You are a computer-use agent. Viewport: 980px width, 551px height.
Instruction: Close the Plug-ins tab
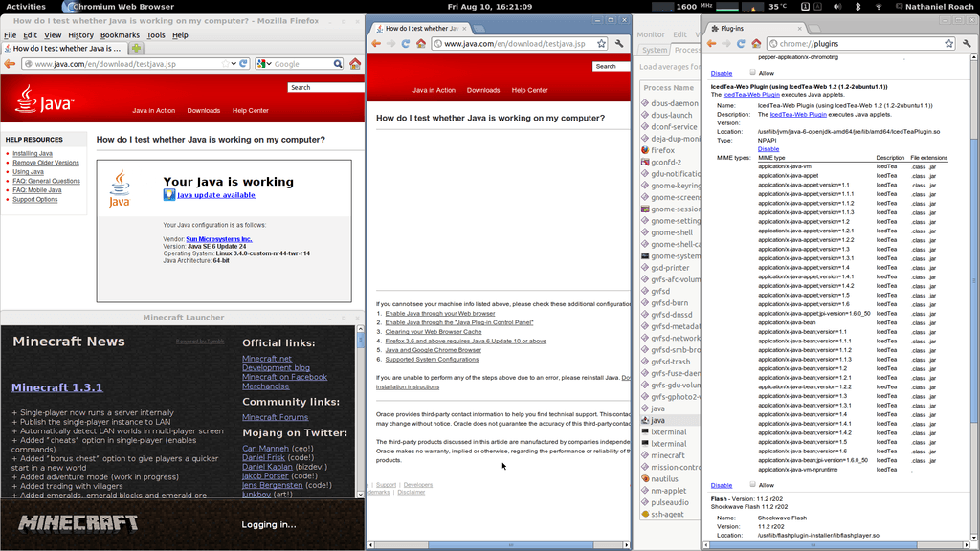click(799, 28)
